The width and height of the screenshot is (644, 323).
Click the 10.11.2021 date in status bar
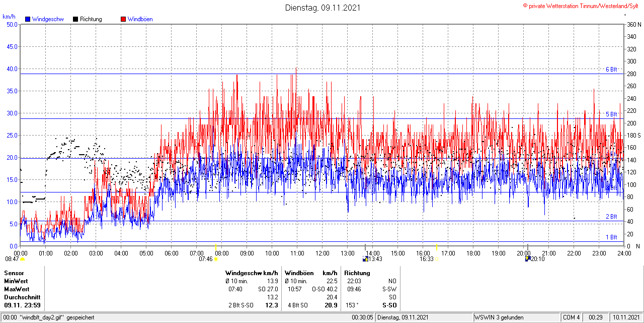click(625, 317)
